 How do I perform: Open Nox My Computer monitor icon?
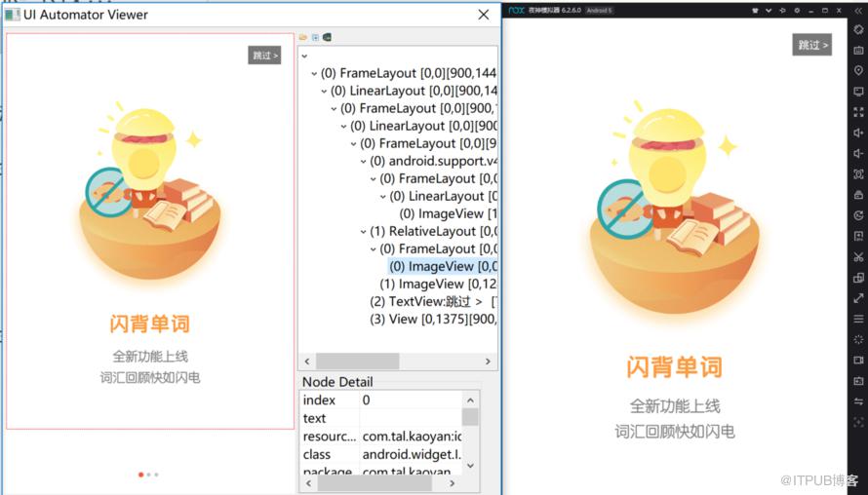pos(858,92)
